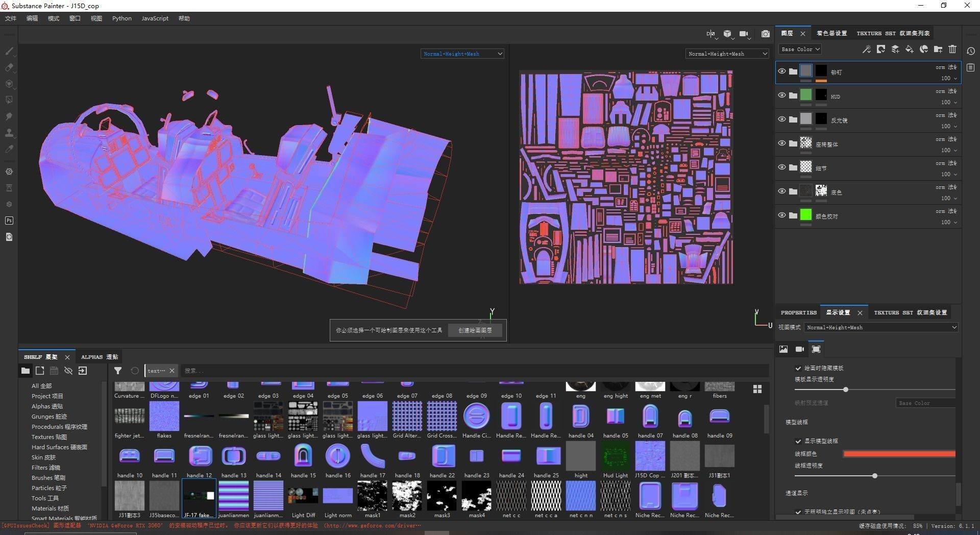This screenshot has height=535, width=980.
Task: Uncheck 绘画时隐藏模板 checkbox
Action: (x=798, y=368)
